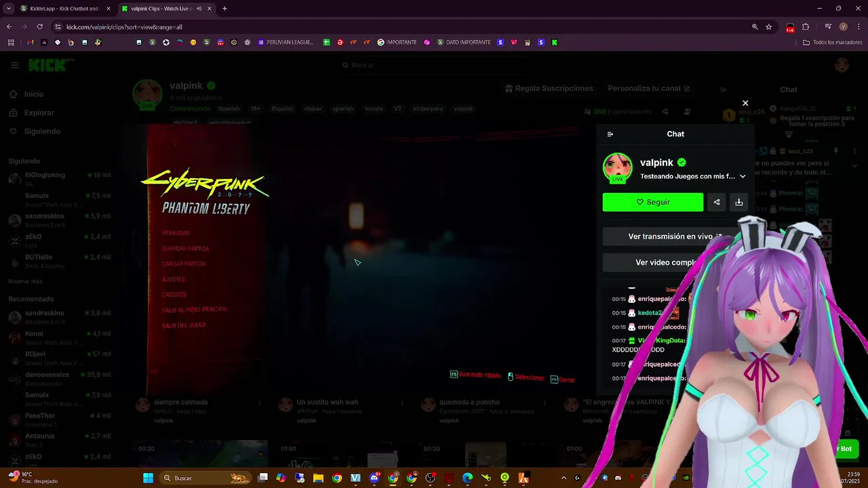Open Antaurus recommended channel
This screenshot has width=868, height=488.
coord(60,439)
